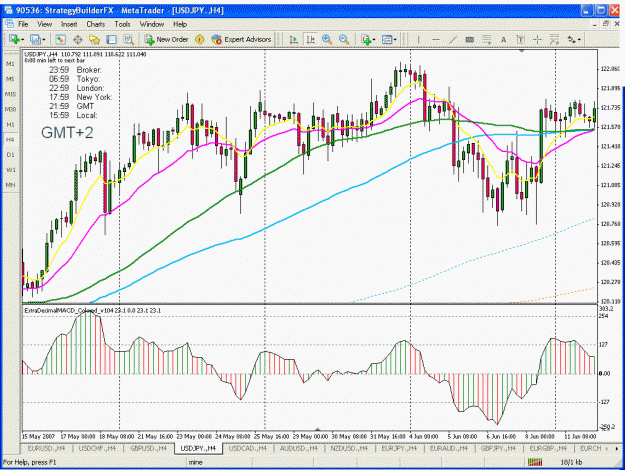The image size is (625, 470).
Task: Select the vertical line drawing tool
Action: [x=419, y=39]
